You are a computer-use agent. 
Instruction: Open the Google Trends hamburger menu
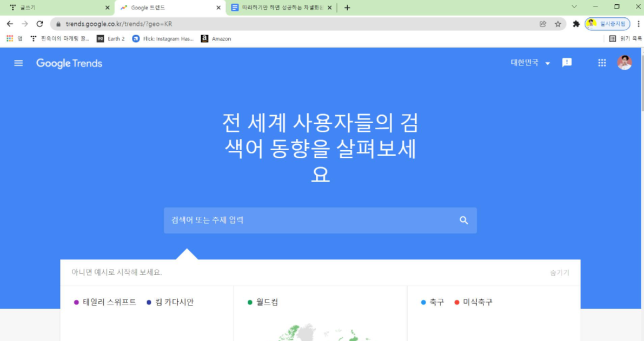point(18,63)
